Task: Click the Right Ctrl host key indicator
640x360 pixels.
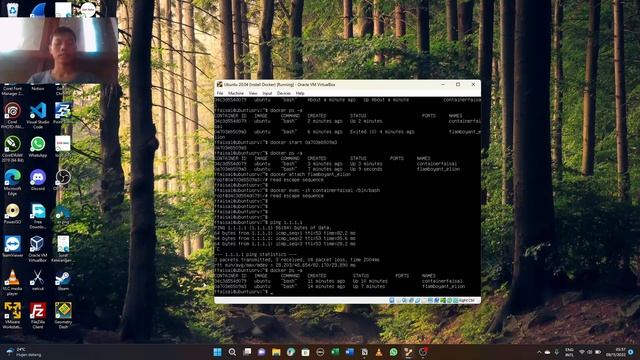Action: tap(466, 300)
